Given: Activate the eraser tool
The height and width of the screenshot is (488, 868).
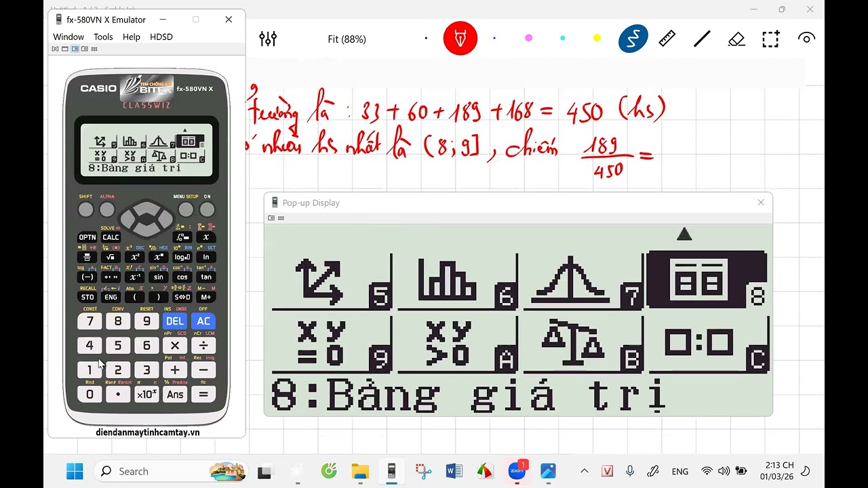Looking at the screenshot, I should click(x=736, y=39).
